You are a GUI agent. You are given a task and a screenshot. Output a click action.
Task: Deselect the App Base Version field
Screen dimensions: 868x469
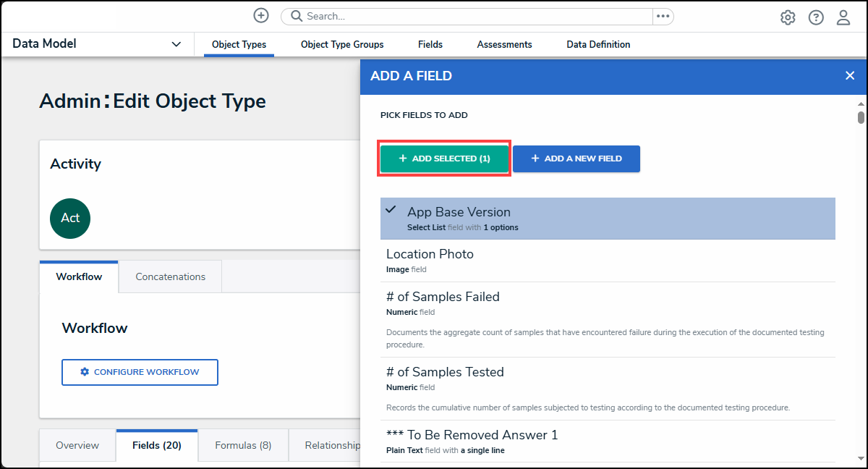(608, 219)
